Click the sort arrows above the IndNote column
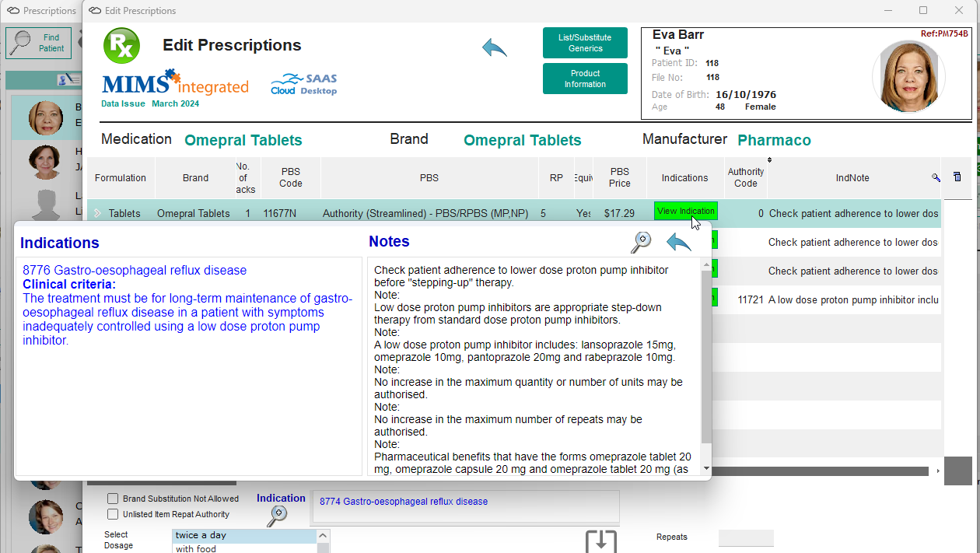This screenshot has width=980, height=553. (769, 160)
